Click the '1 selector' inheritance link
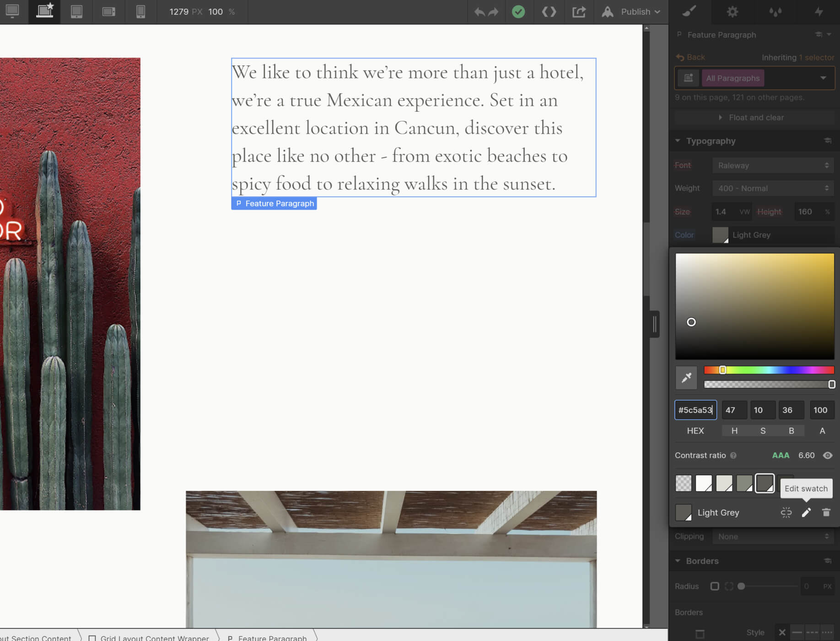Viewport: 840px width, 641px height. click(816, 57)
